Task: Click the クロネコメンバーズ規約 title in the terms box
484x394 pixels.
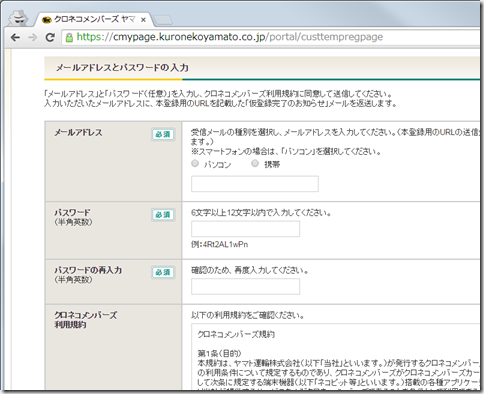Action: [236, 334]
